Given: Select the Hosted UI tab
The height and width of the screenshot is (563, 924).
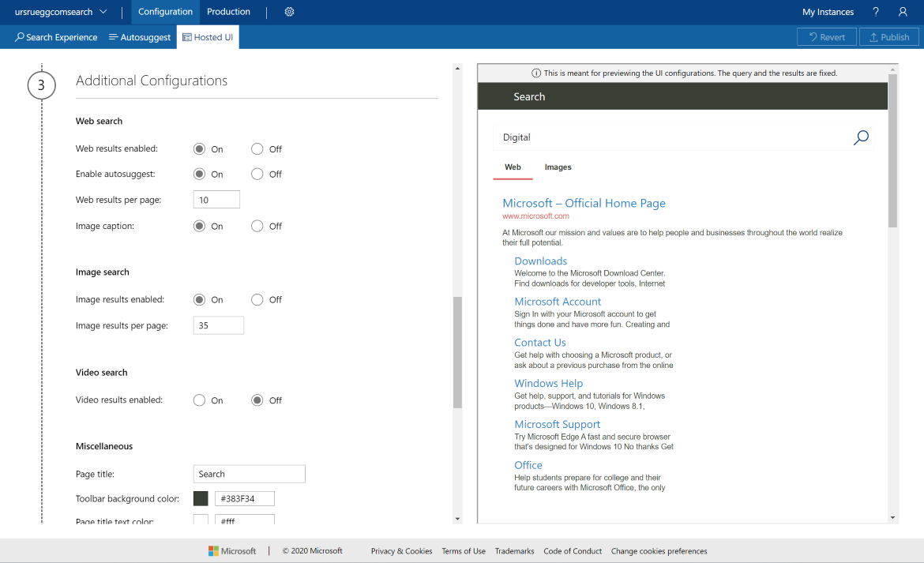Looking at the screenshot, I should coord(208,37).
